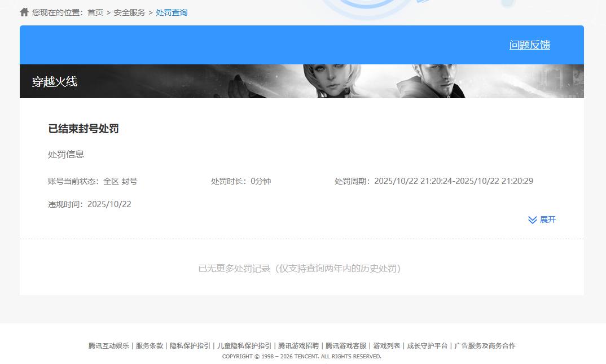Visit 腾讯游戏招聘 recruitment page
606x364 pixels.
[x=298, y=345]
